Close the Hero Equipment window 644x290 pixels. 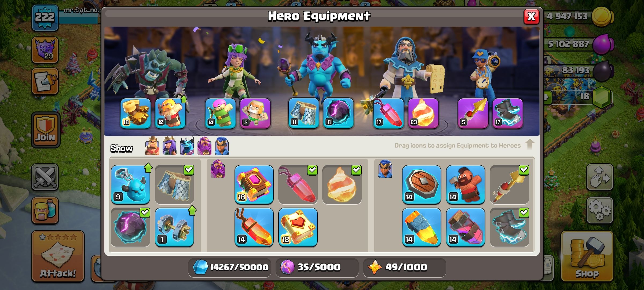[x=532, y=17]
